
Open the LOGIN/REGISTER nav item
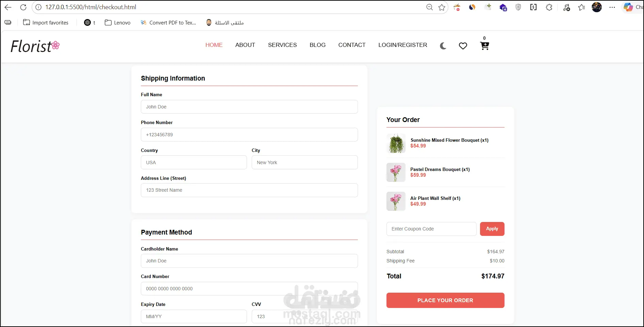click(403, 45)
